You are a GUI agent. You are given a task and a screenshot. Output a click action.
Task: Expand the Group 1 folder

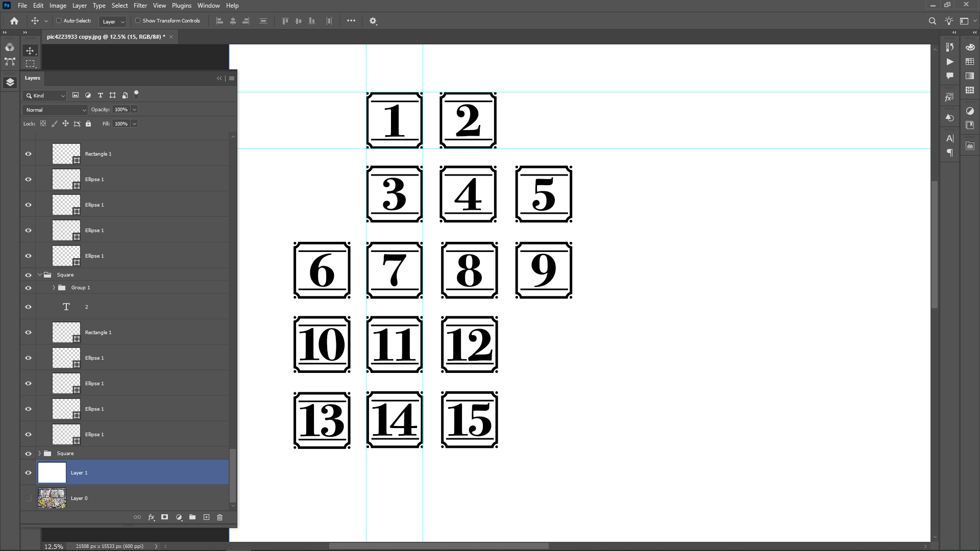tap(54, 288)
